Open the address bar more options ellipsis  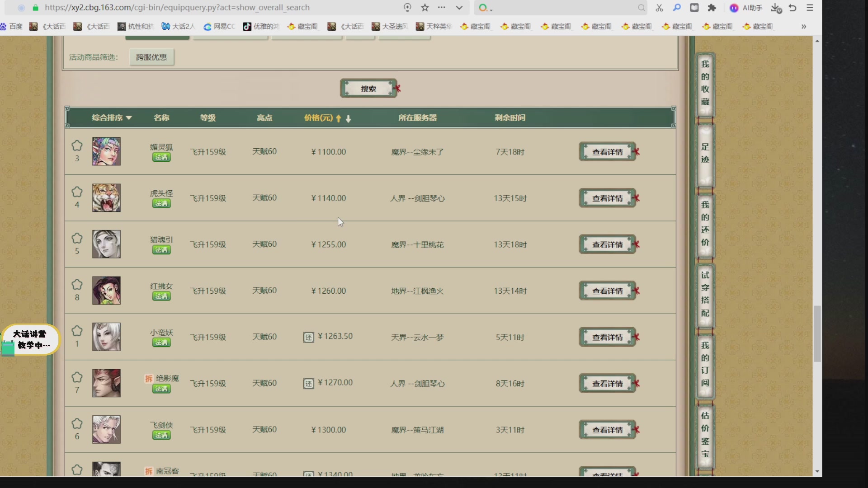[x=442, y=8]
